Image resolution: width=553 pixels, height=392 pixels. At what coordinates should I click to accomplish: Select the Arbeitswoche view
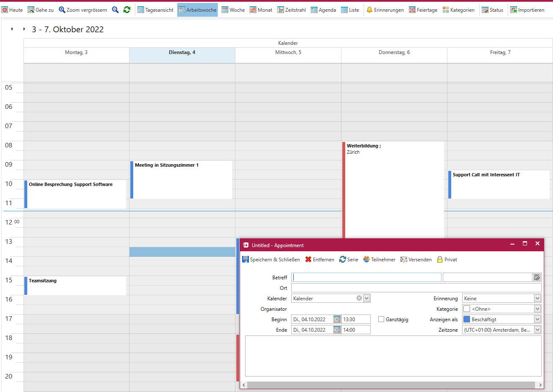pyautogui.click(x=197, y=10)
